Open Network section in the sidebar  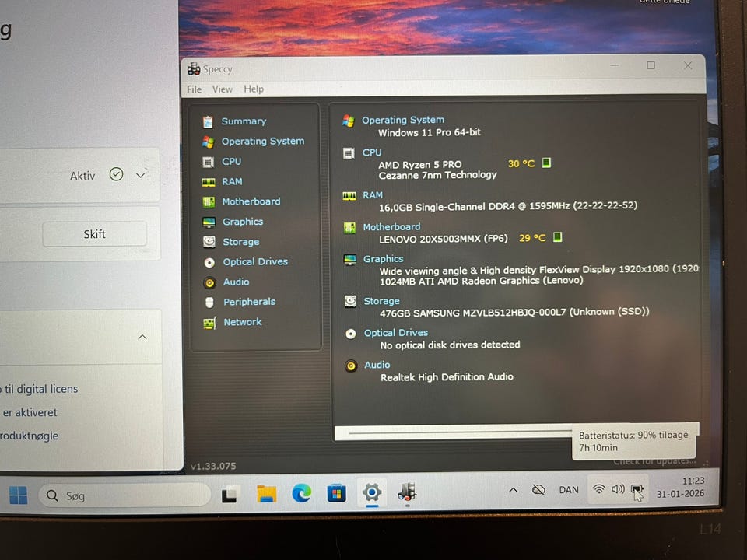point(243,321)
